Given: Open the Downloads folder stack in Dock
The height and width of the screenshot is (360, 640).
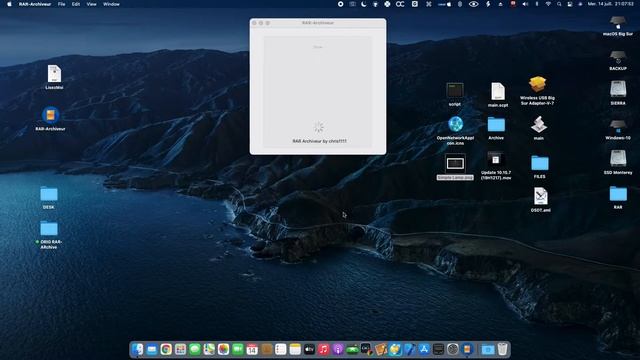Looking at the screenshot, I should pos(487,349).
